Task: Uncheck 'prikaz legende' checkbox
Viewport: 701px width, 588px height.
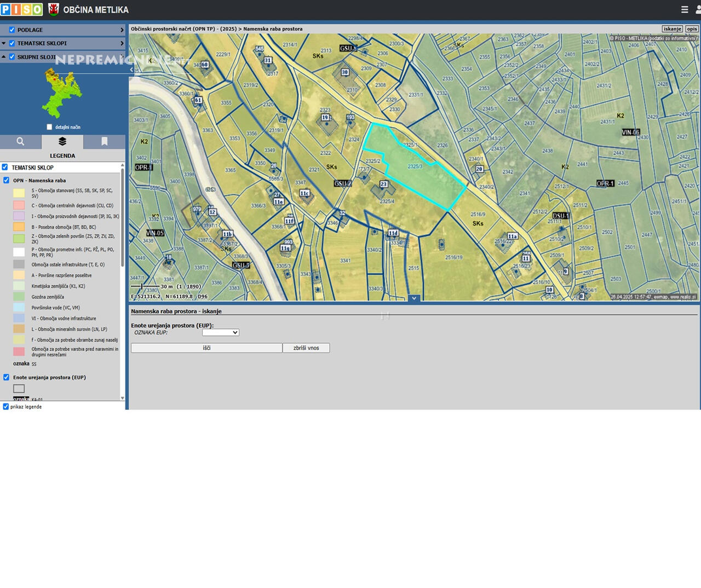Action: (6, 407)
